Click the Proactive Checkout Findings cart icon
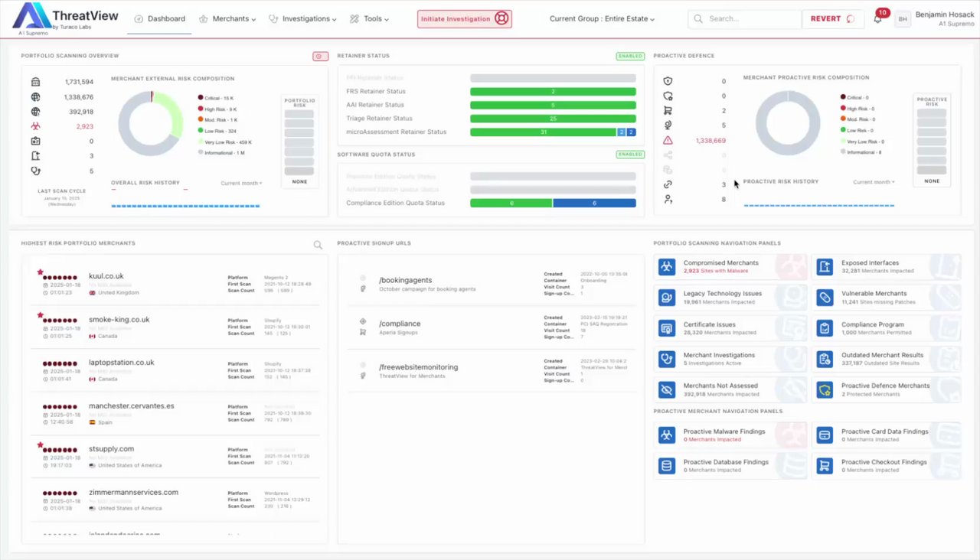This screenshot has height=560, width=980. point(825,465)
